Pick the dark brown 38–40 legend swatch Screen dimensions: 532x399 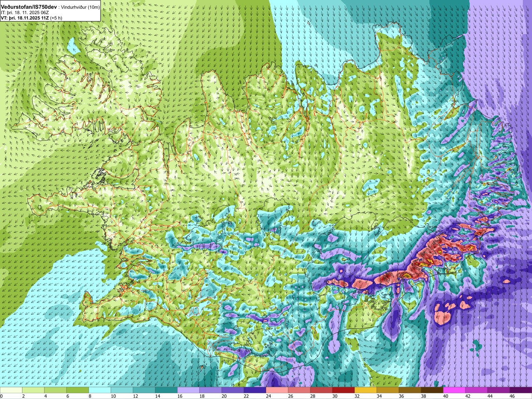432,390
